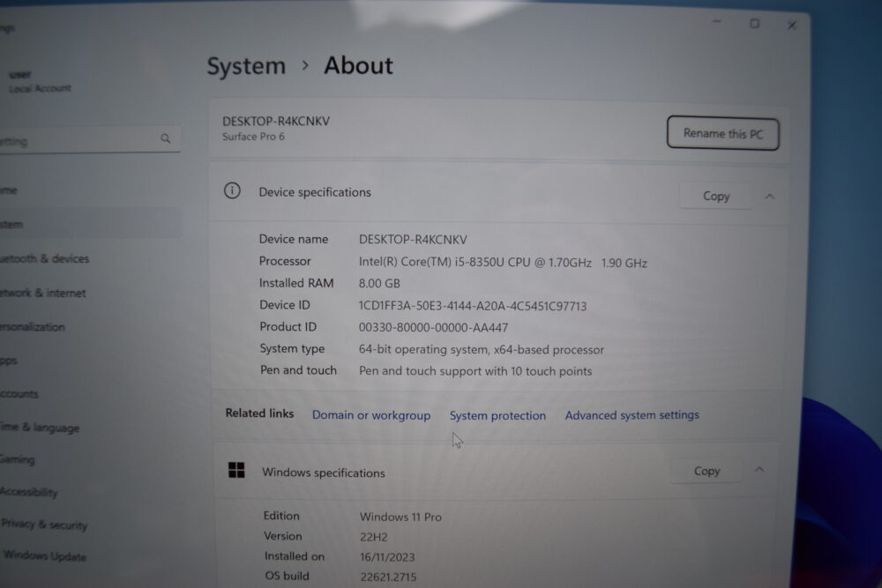This screenshot has height=588, width=882.
Task: Close the Settings window
Action: (792, 26)
